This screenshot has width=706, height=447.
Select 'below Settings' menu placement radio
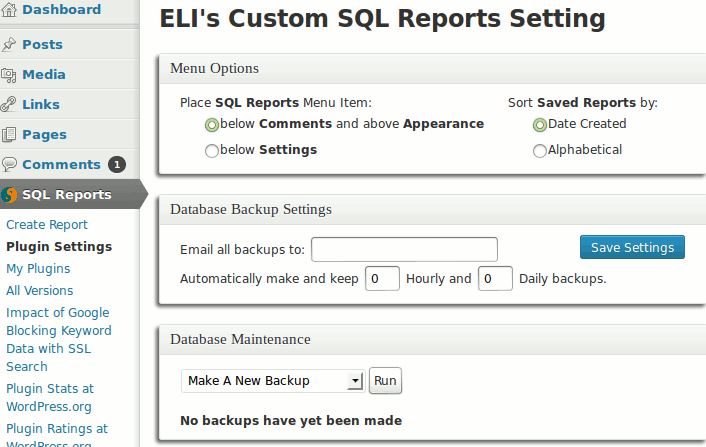(x=212, y=150)
